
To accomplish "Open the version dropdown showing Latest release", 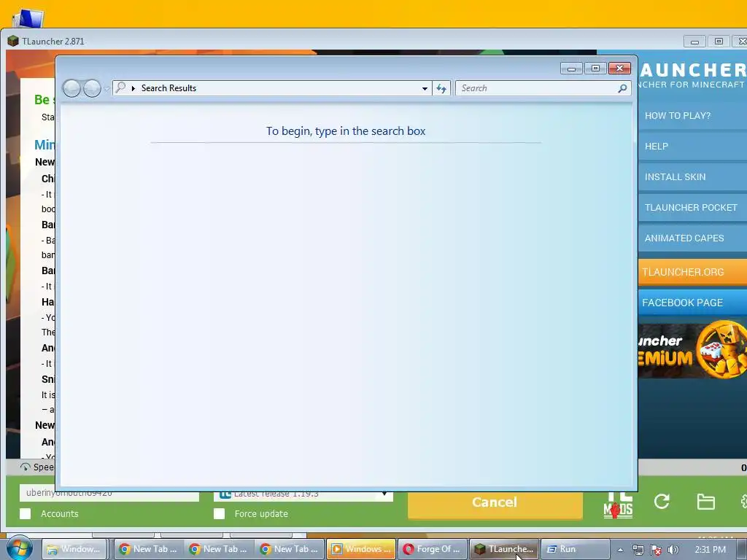I will (x=303, y=496).
